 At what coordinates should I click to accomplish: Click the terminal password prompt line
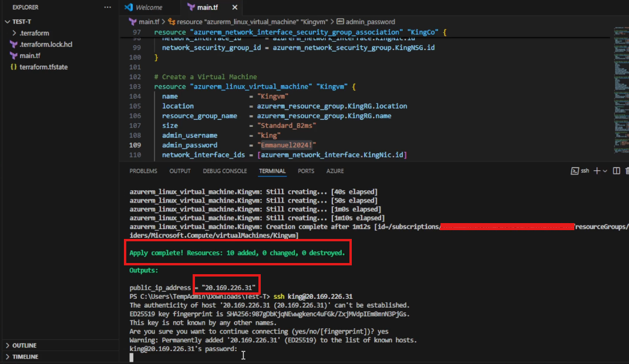tap(183, 349)
